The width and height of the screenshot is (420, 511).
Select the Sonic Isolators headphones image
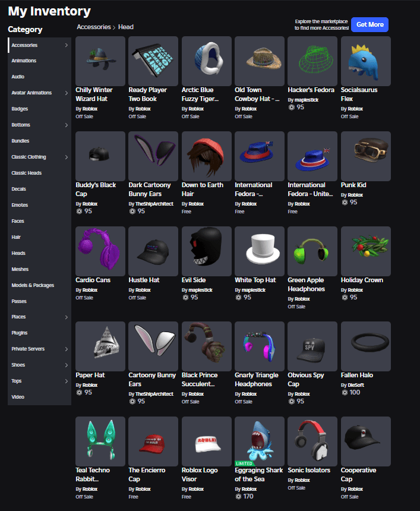click(312, 441)
